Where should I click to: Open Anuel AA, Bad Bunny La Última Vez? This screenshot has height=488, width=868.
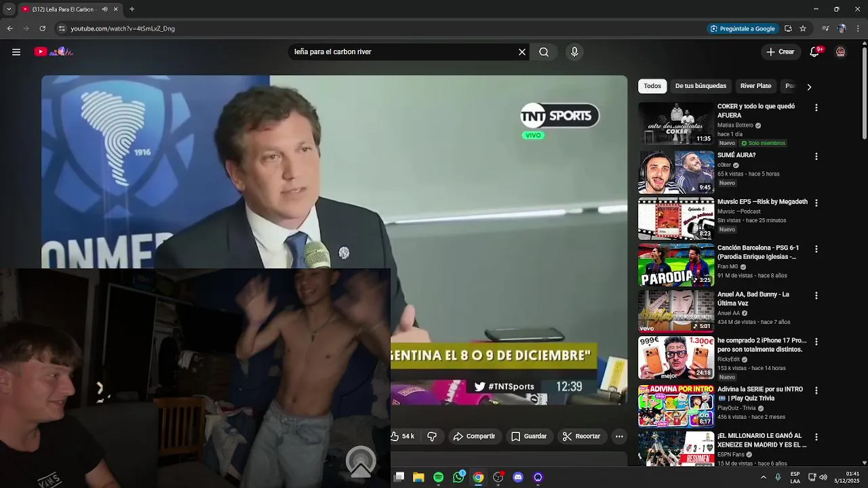coord(753,299)
